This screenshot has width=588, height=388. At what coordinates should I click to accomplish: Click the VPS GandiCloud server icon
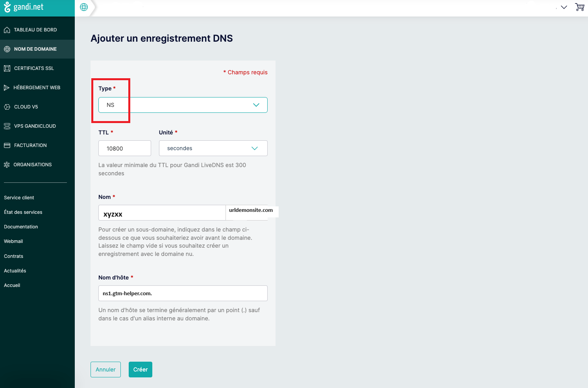pyautogui.click(x=7, y=126)
